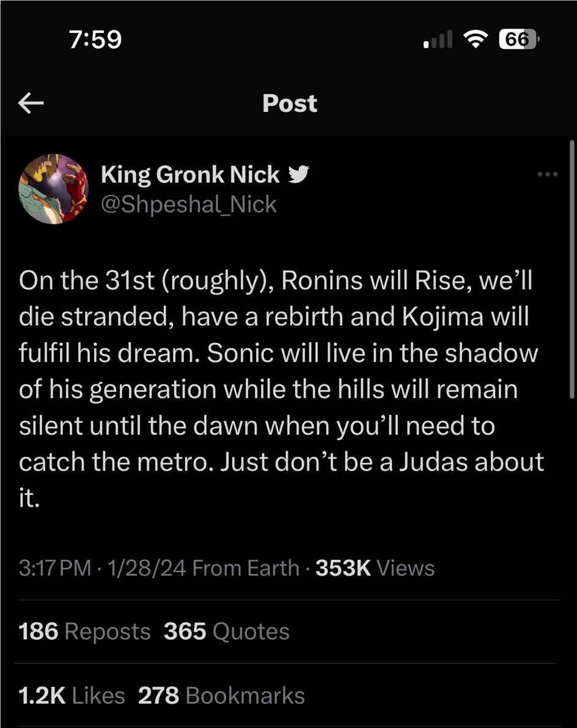The height and width of the screenshot is (728, 577).
Task: Tap the Post header title
Action: 290,103
